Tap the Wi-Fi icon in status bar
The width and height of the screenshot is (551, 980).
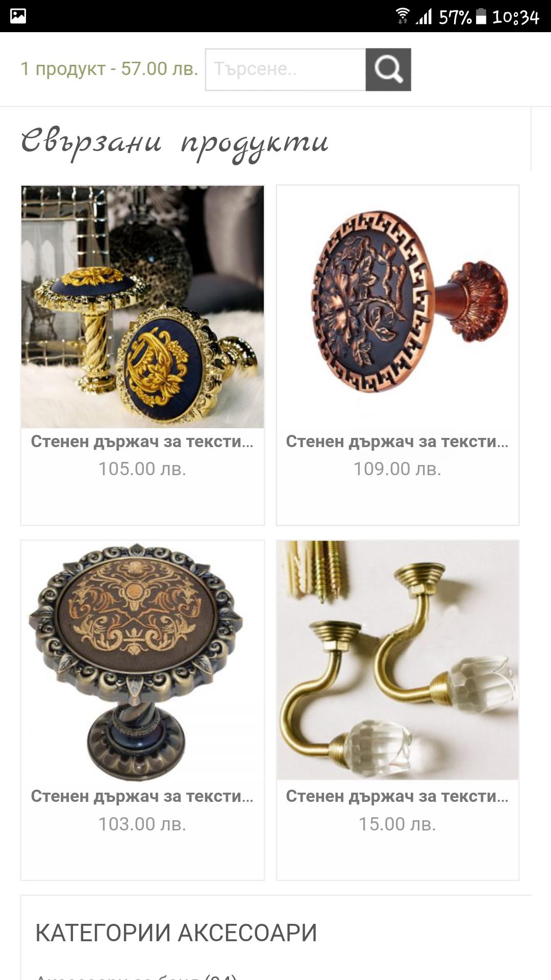point(403,16)
